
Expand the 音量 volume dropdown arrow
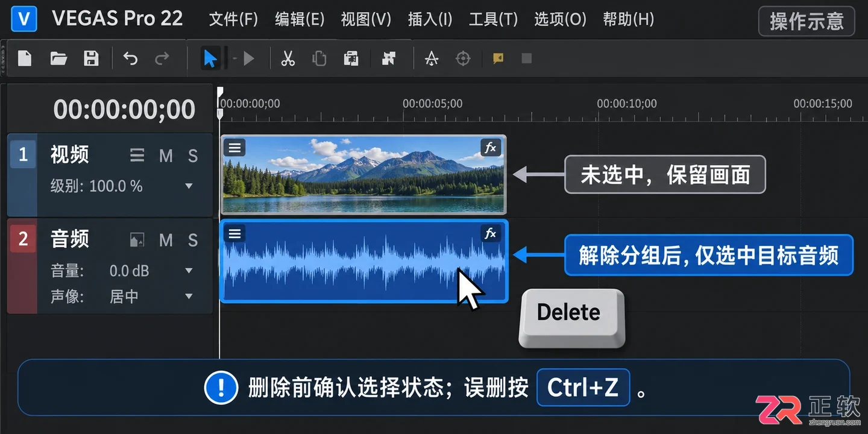189,271
